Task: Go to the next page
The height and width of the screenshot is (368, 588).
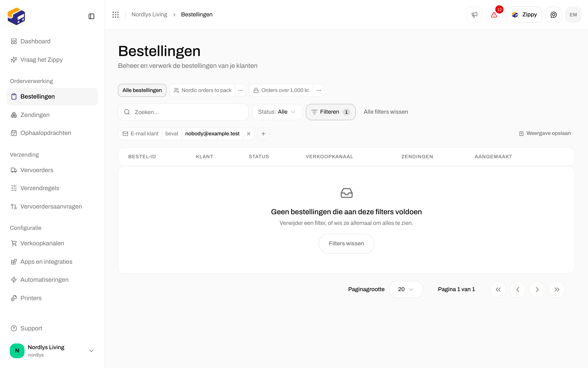Action: pyautogui.click(x=537, y=289)
